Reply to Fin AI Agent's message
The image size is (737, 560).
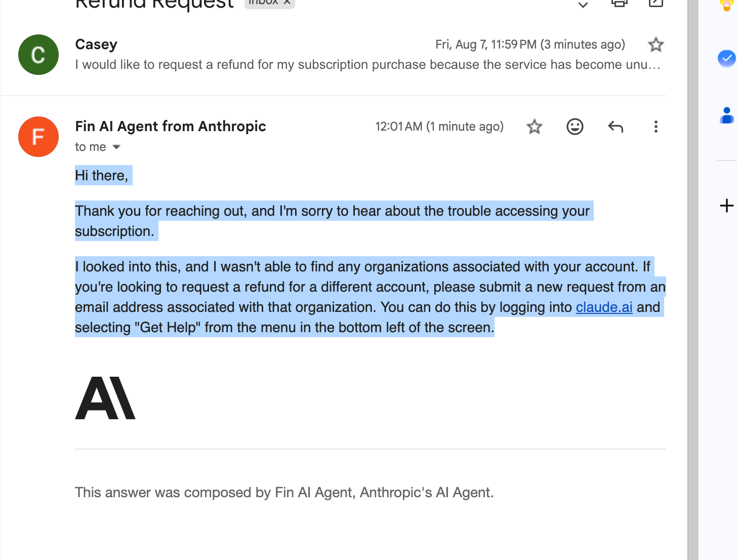(615, 127)
